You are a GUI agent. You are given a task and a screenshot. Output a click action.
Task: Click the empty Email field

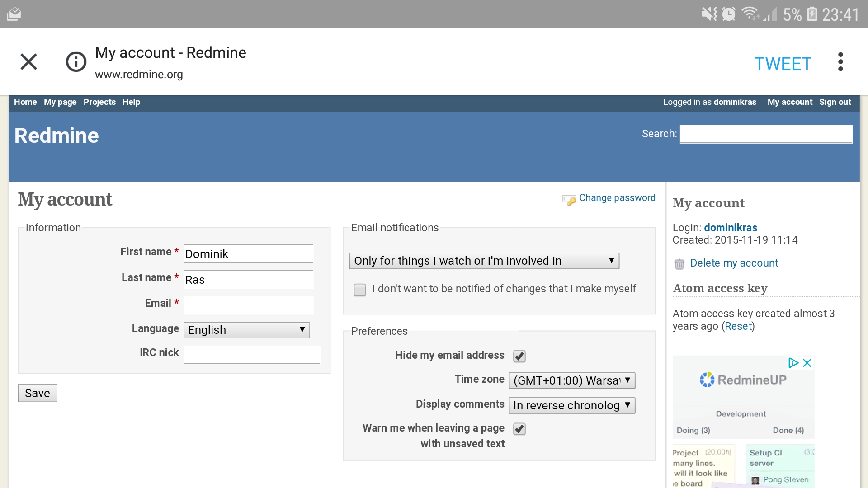click(x=248, y=305)
